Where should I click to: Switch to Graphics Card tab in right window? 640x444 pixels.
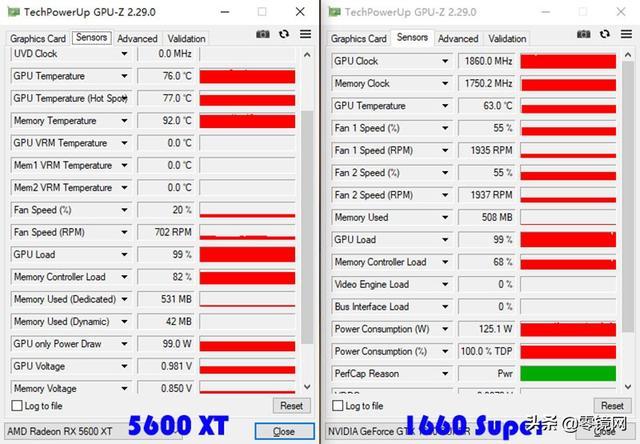coord(359,39)
